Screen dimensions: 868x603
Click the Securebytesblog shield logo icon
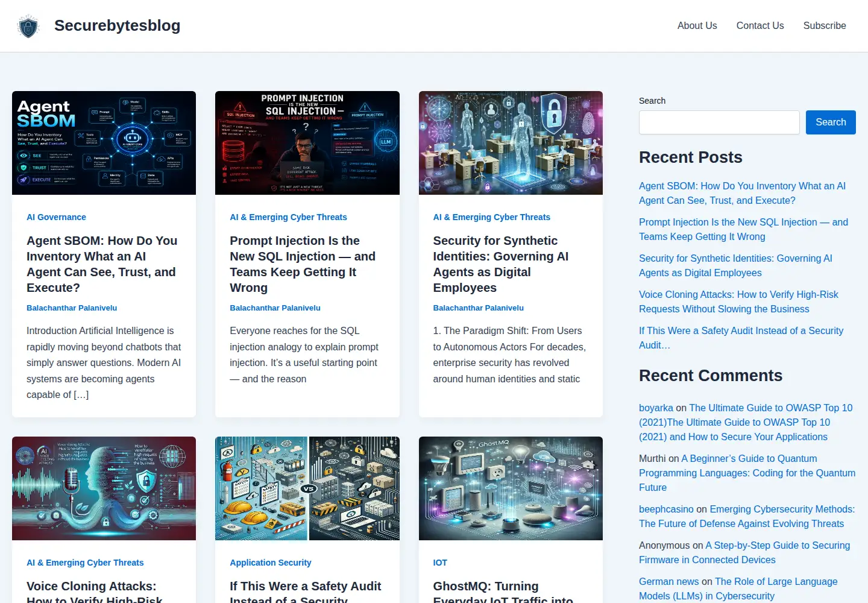point(28,26)
